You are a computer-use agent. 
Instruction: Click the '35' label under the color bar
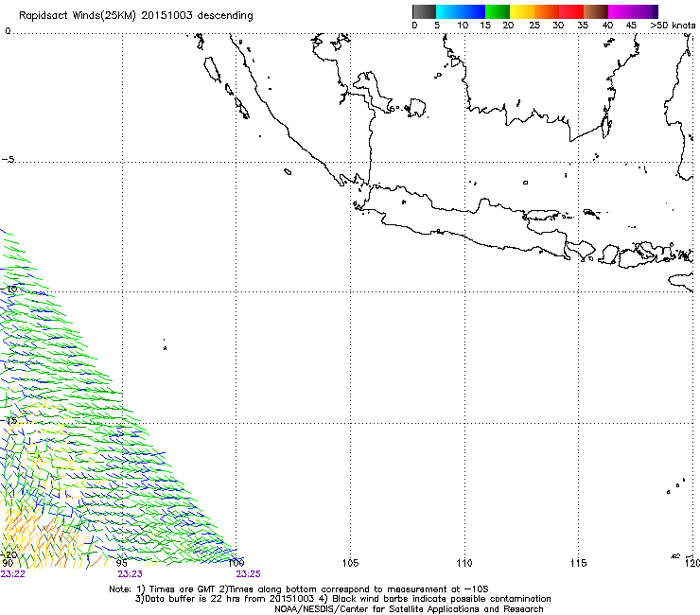[583, 26]
